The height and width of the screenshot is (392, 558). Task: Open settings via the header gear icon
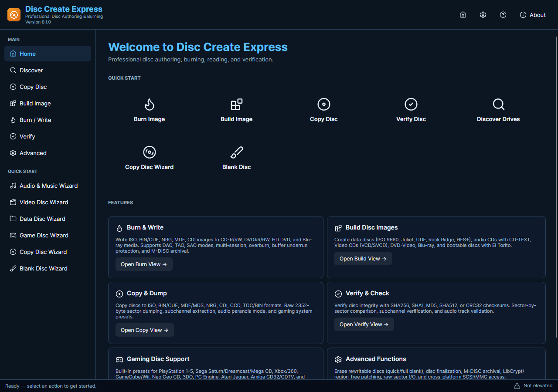[x=483, y=15]
